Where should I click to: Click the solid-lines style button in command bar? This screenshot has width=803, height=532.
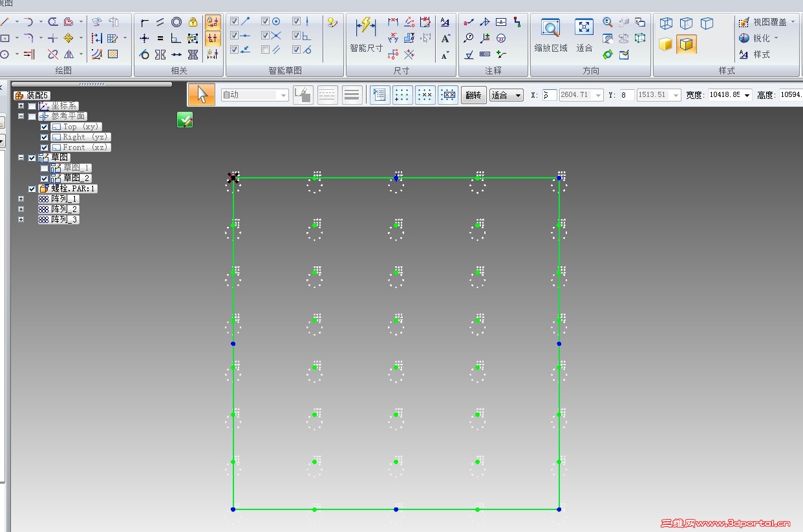point(352,95)
